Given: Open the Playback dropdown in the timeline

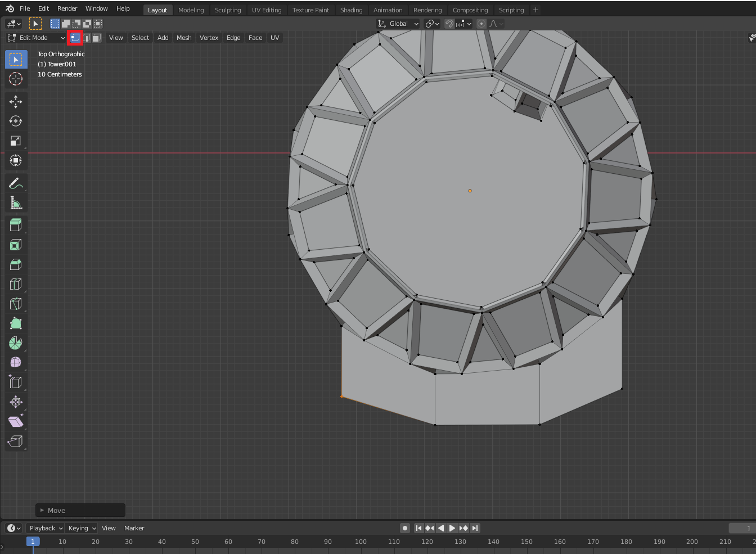Looking at the screenshot, I should (46, 528).
